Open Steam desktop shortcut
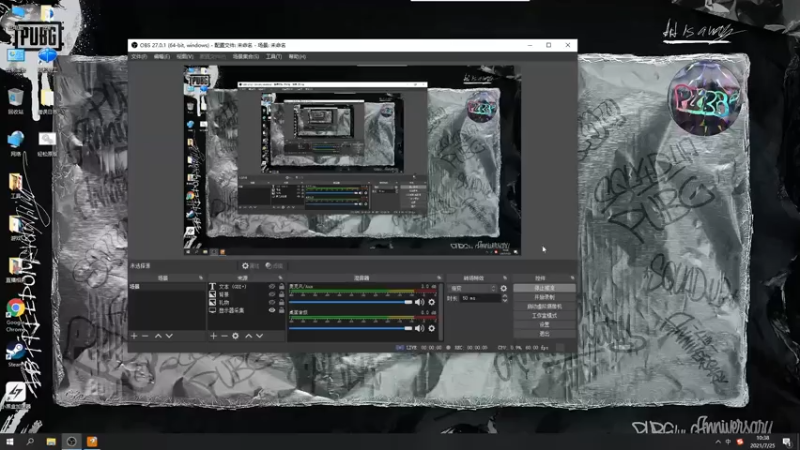The height and width of the screenshot is (450, 800). 16,354
